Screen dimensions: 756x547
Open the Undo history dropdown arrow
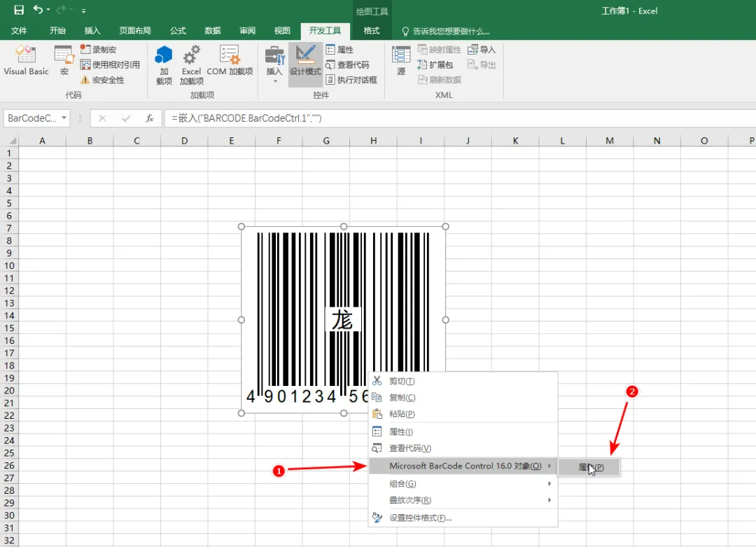48,10
